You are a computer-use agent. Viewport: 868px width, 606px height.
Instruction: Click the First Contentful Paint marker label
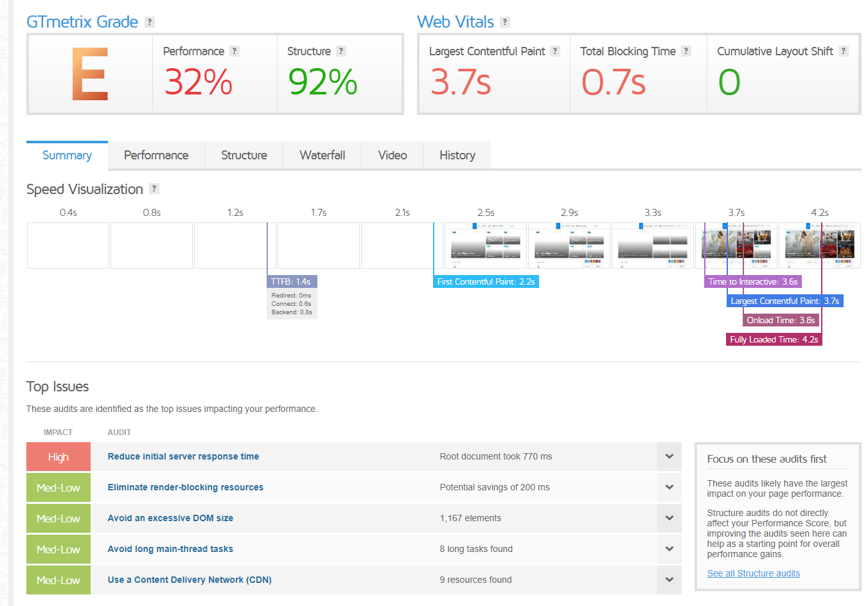[486, 281]
